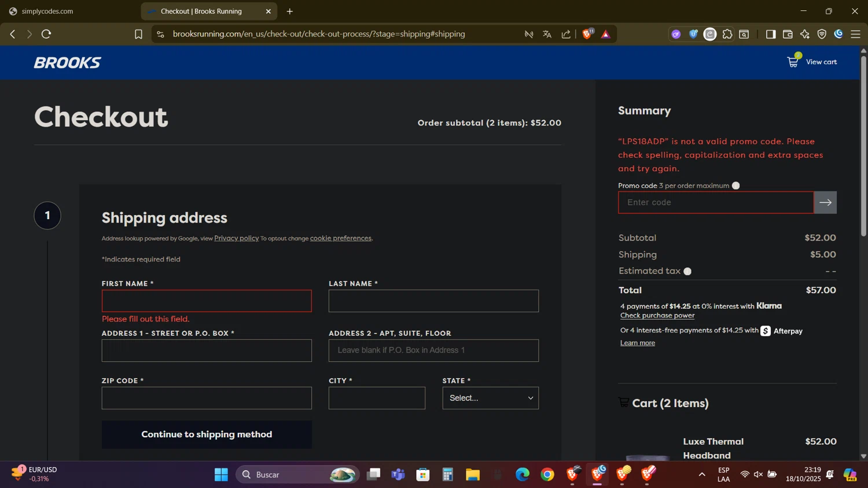Bookmark this page icon
This screenshot has height=488, width=868.
pos(138,34)
